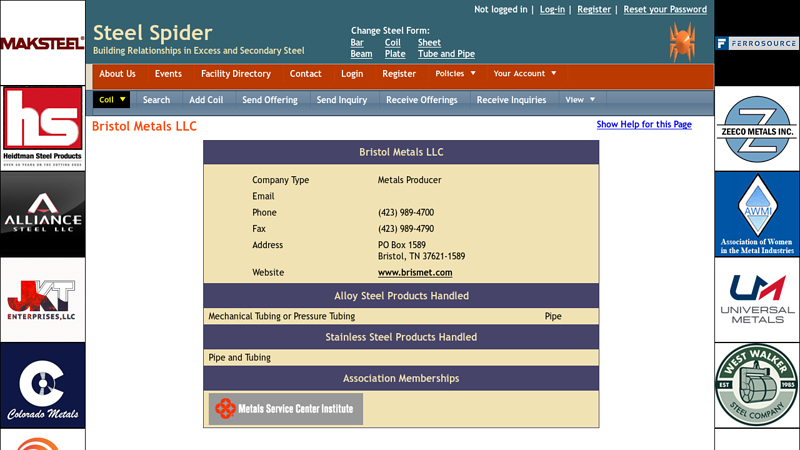Open the AWMI association logo

pos(757,214)
